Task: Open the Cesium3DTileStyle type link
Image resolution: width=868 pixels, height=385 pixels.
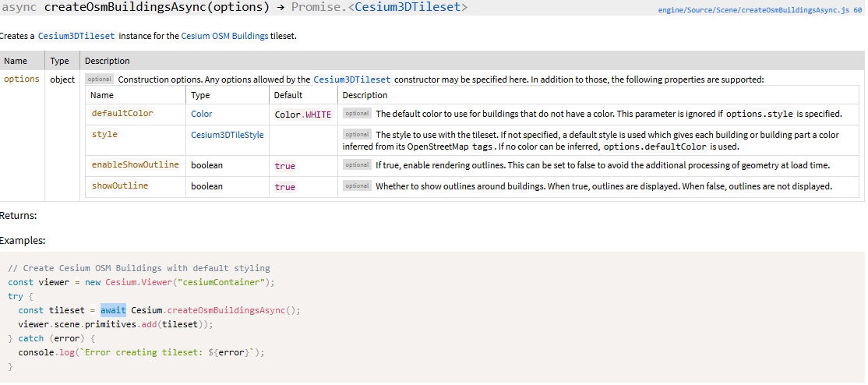Action: [227, 135]
